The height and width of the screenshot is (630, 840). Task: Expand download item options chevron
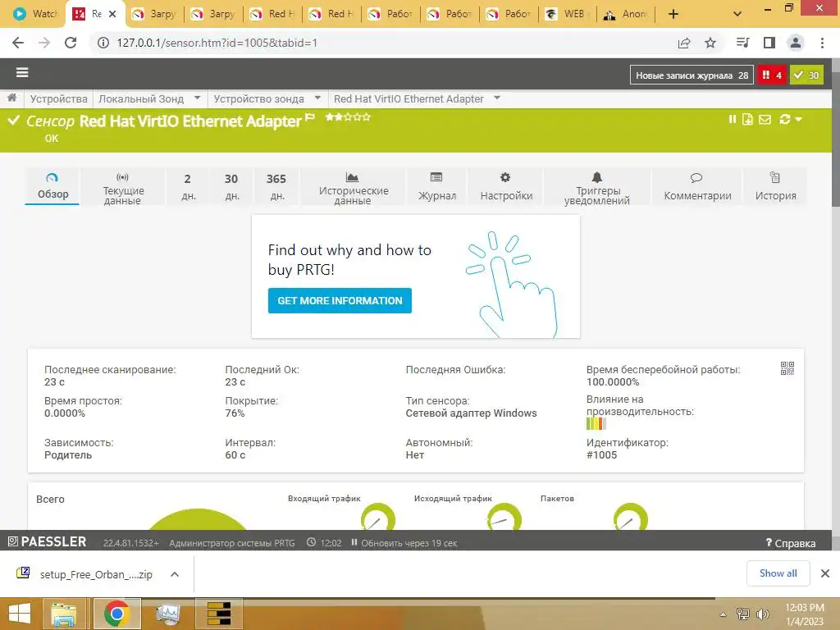tap(175, 574)
